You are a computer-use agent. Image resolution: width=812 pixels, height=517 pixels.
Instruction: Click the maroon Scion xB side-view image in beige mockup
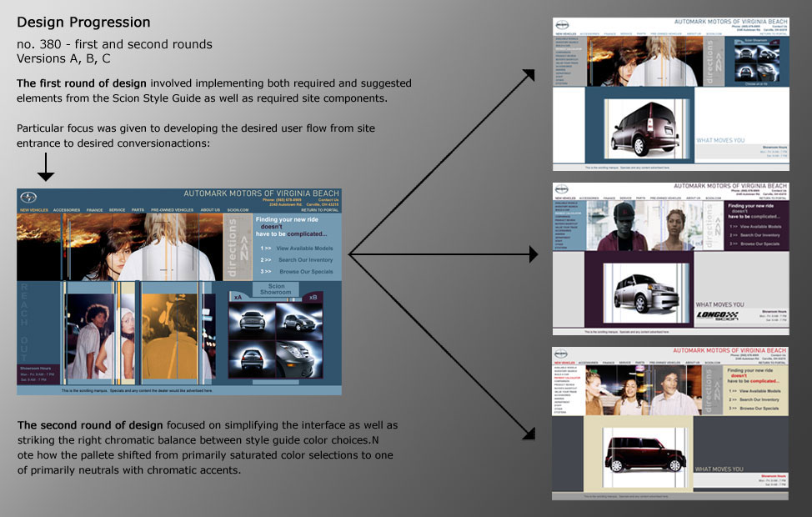(x=645, y=458)
